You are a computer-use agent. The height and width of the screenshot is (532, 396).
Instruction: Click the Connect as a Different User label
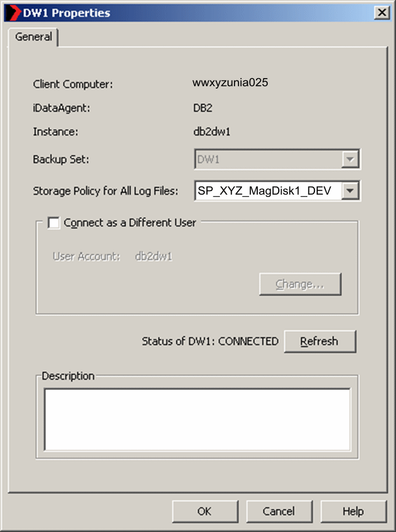(x=129, y=223)
